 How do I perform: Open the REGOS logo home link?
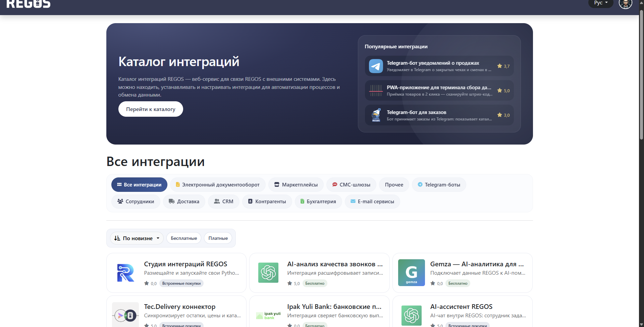[x=29, y=4]
